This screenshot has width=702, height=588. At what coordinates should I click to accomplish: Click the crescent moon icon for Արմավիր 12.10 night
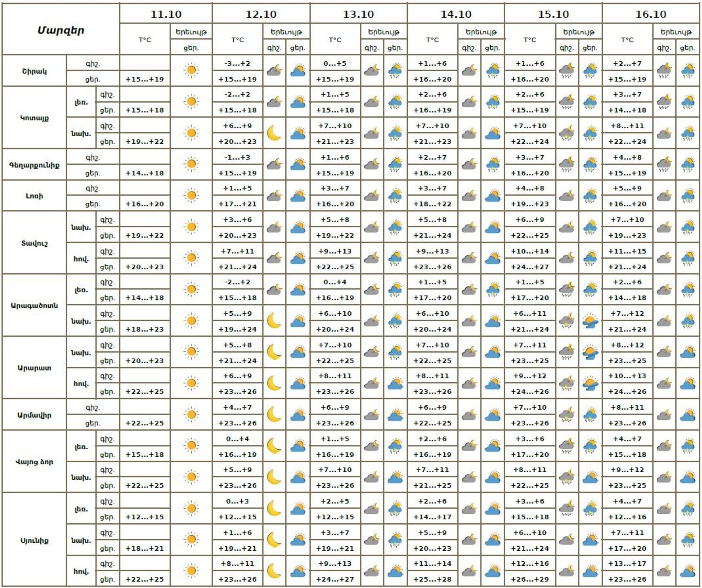[x=274, y=415]
